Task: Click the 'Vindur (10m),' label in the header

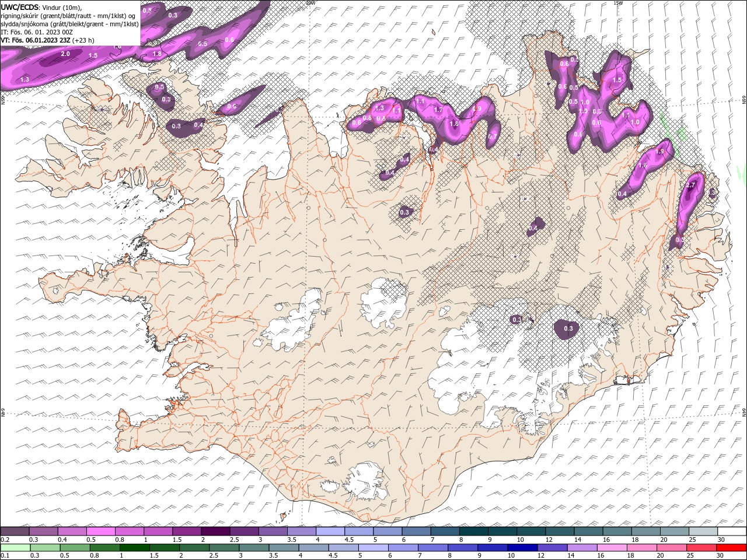Action: 62,7
